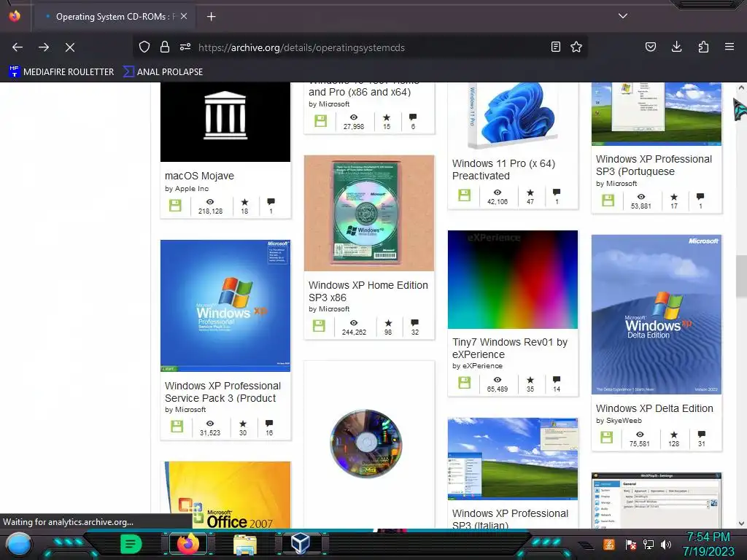Open the tracking protection shield icon
Screen dimensions: 747x560
click(x=144, y=47)
